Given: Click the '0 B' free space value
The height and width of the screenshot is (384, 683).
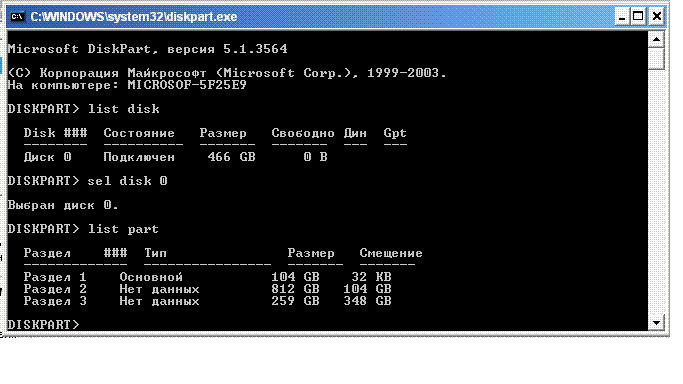Looking at the screenshot, I should 315,157.
